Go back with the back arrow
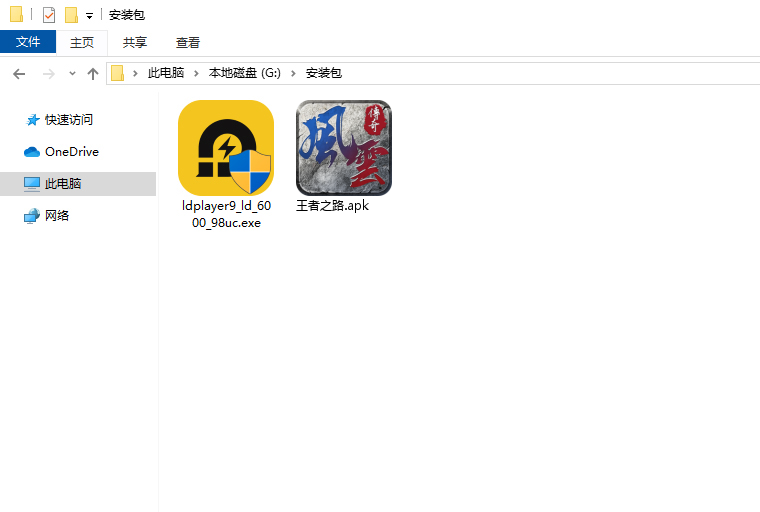 [x=19, y=74]
